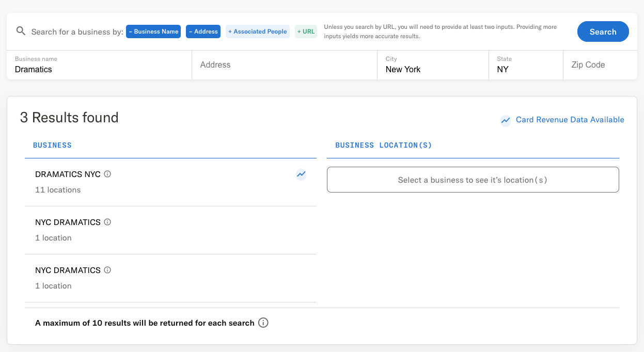This screenshot has width=644, height=352.
Task: Select the BUSINESS LOCATION(S) column header
Action: pyautogui.click(x=383, y=145)
